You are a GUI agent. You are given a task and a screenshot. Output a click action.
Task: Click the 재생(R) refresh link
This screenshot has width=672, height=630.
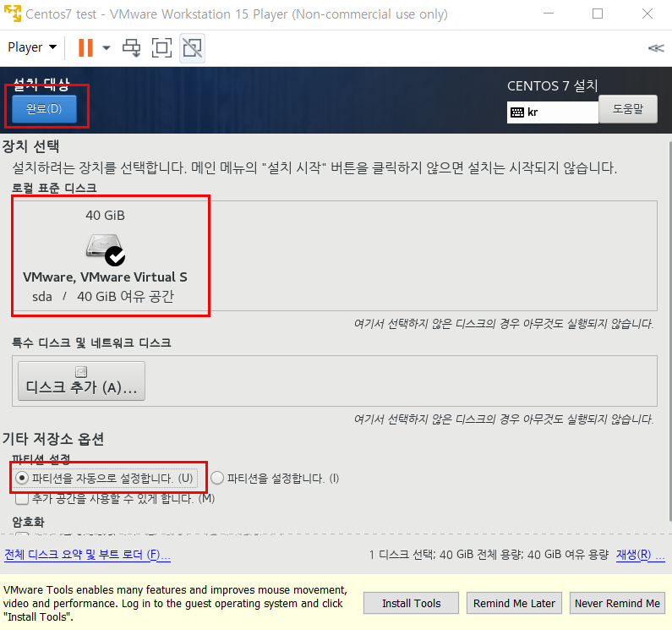pyautogui.click(x=640, y=555)
